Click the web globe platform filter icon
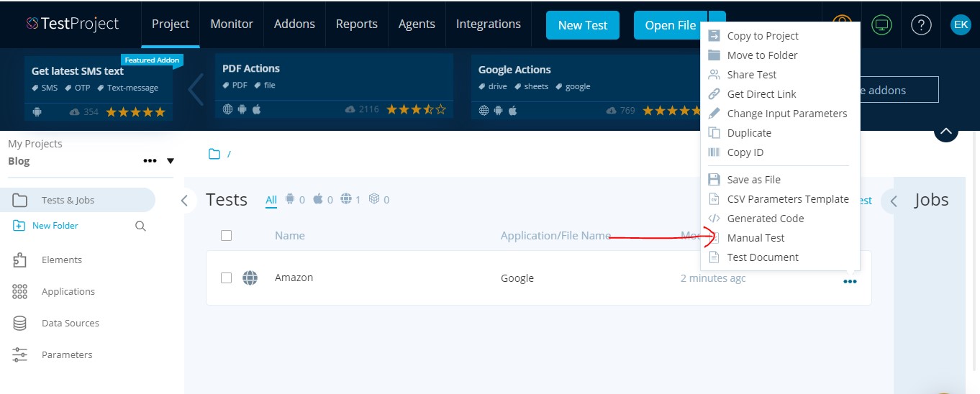The height and width of the screenshot is (394, 980). (x=346, y=199)
